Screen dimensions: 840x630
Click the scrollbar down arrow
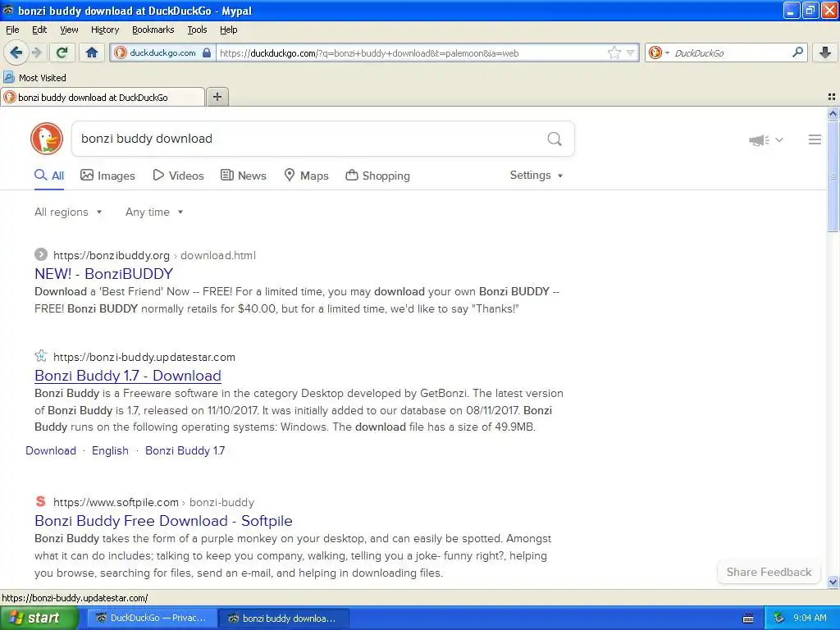coord(833,582)
